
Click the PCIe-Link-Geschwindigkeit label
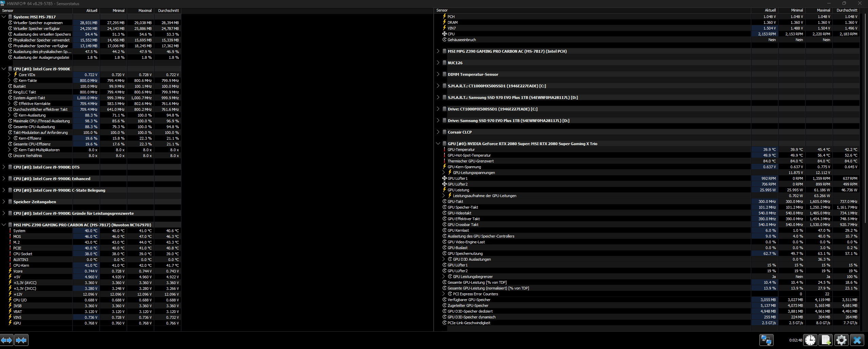coord(469,323)
